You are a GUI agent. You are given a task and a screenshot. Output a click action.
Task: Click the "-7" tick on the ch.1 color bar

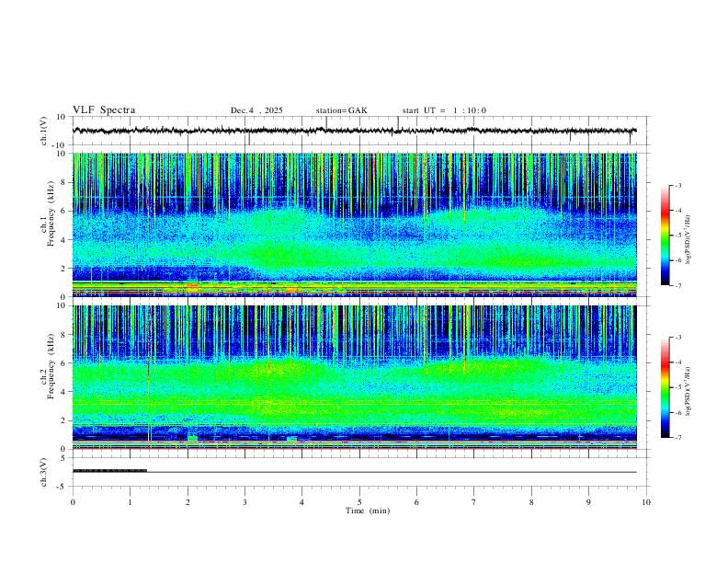pyautogui.click(x=677, y=285)
